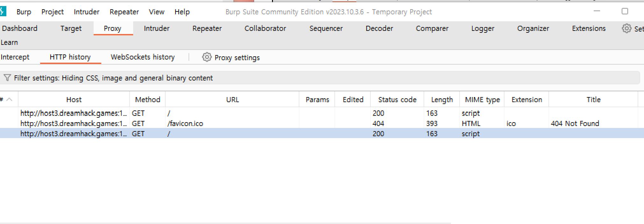Open the Organizer tab
644x224 pixels.
pyautogui.click(x=533, y=28)
